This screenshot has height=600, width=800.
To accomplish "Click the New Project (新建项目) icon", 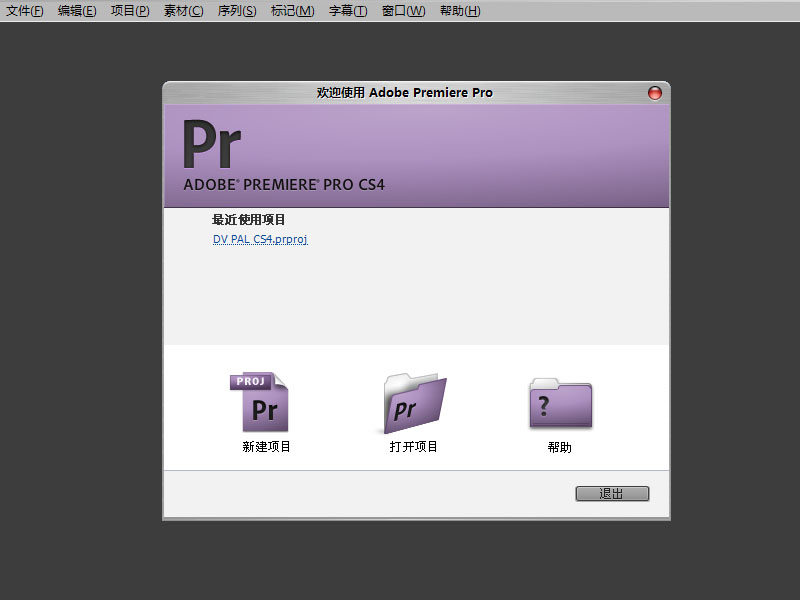I will tap(259, 402).
